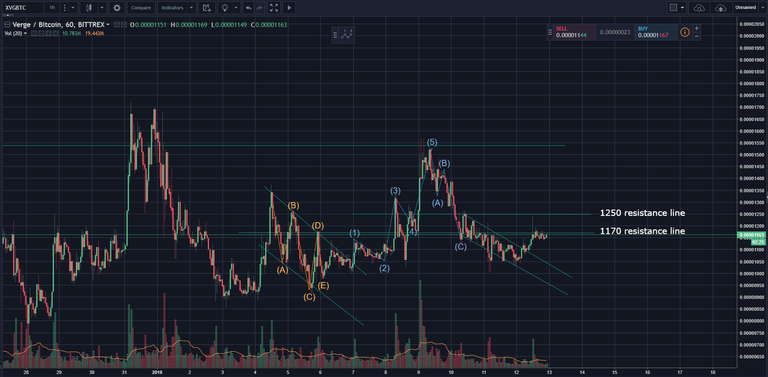Select the line drawing tool in floating toolbar
The height and width of the screenshot is (377, 768).
coord(348,34)
